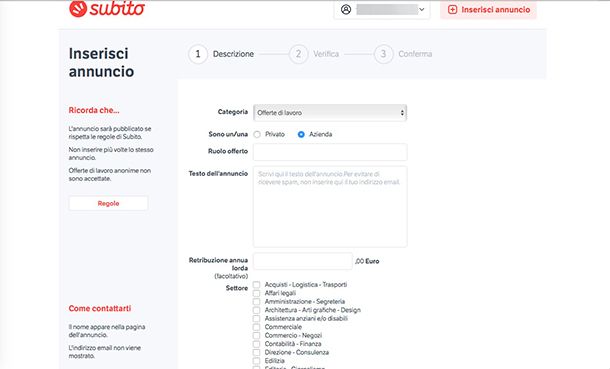Image resolution: width=610 pixels, height=369 pixels.
Task: Check the Commerciale sector
Action: [x=256, y=327]
